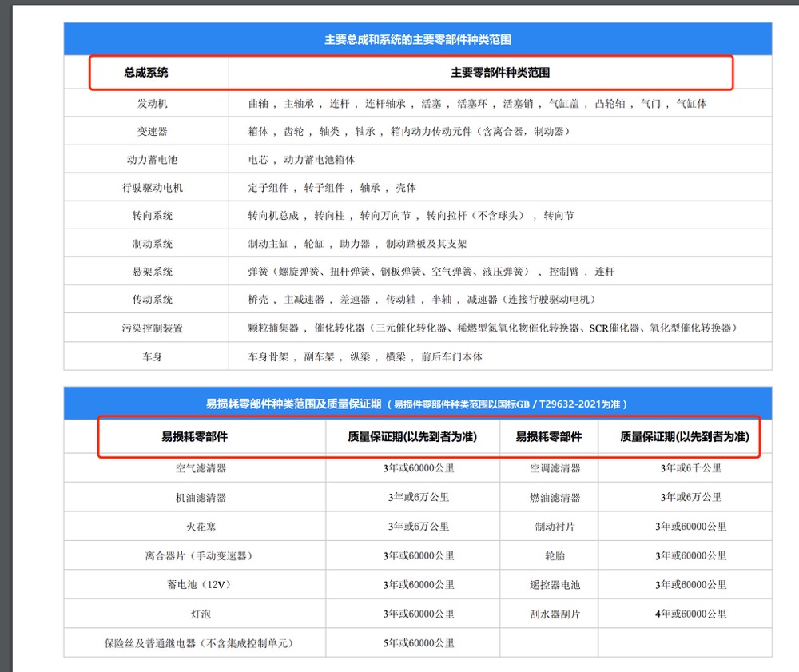Screen dimensions: 799x672
Task: Select the 燃油滤清器 cell
Action: (x=555, y=497)
